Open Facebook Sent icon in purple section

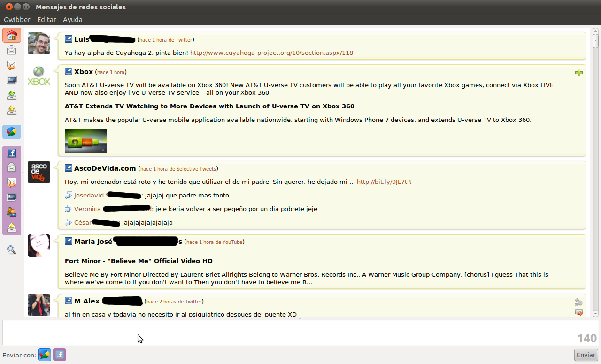pos(12,227)
